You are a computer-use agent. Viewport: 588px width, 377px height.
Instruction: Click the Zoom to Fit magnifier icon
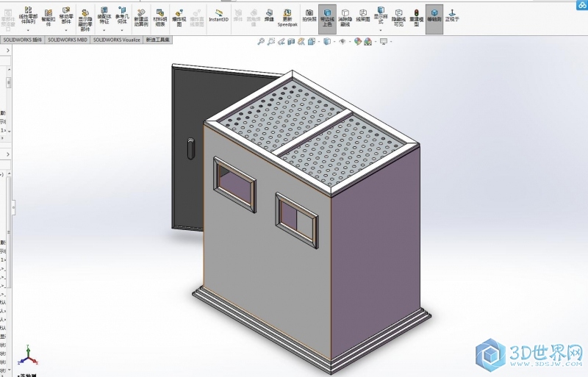pyautogui.click(x=261, y=42)
